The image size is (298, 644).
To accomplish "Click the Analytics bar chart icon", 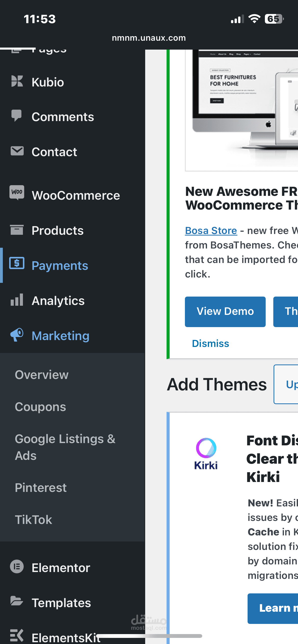I will tap(17, 299).
